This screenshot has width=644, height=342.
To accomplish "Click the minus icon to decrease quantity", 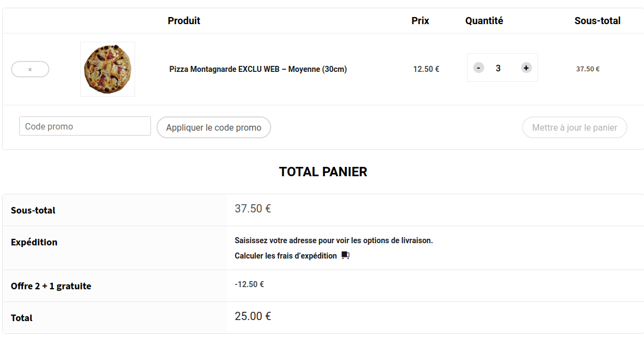I will (478, 68).
